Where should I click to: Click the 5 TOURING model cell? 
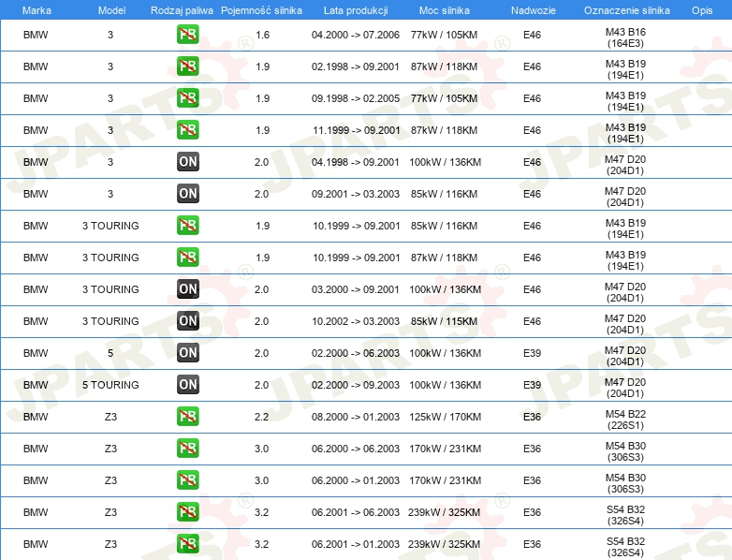(x=110, y=385)
